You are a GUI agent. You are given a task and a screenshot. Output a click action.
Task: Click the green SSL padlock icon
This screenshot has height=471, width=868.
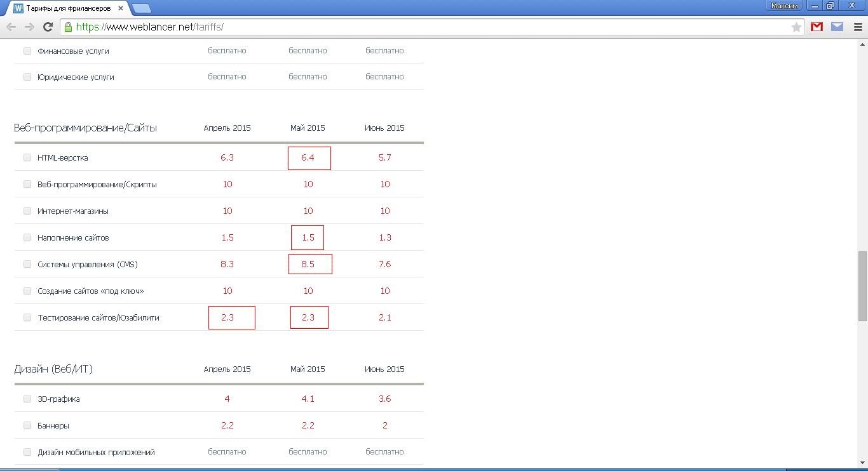click(68, 27)
